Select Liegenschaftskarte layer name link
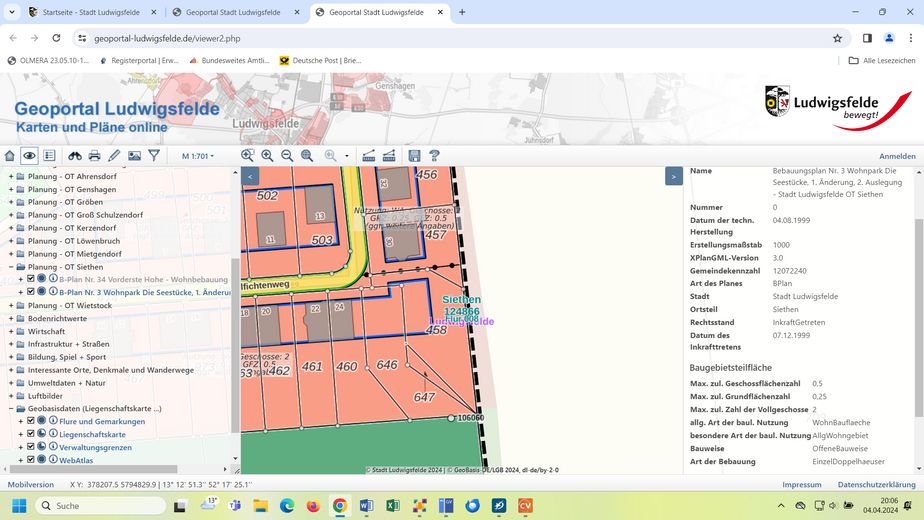This screenshot has width=924, height=520. click(92, 434)
